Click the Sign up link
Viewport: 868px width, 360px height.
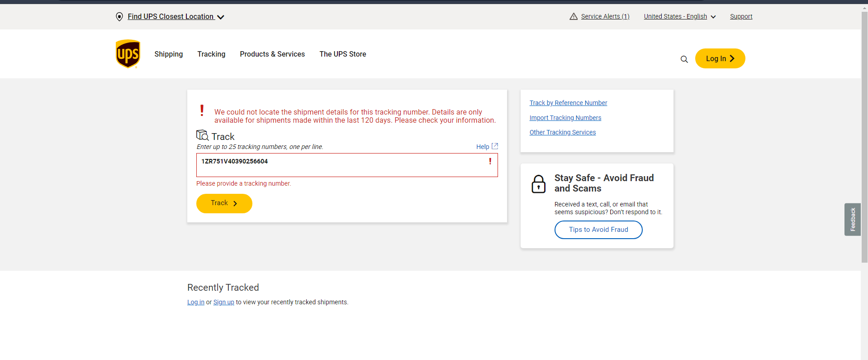click(x=224, y=302)
